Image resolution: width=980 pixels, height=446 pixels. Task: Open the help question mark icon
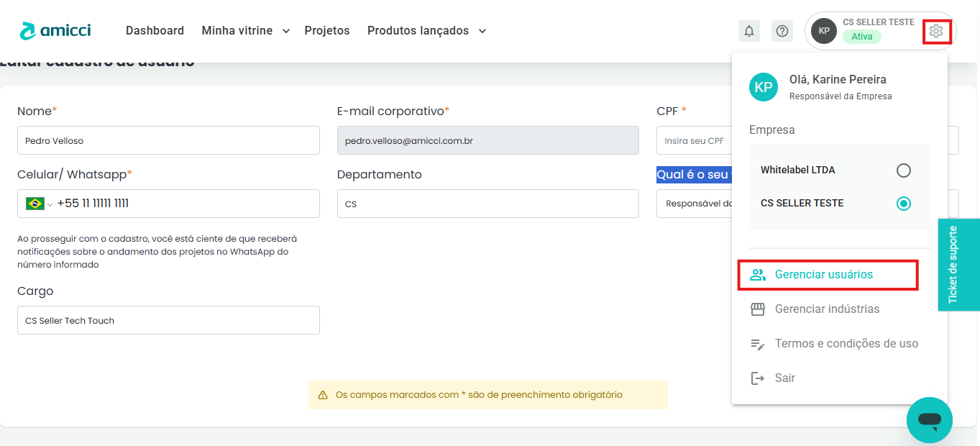(x=782, y=31)
